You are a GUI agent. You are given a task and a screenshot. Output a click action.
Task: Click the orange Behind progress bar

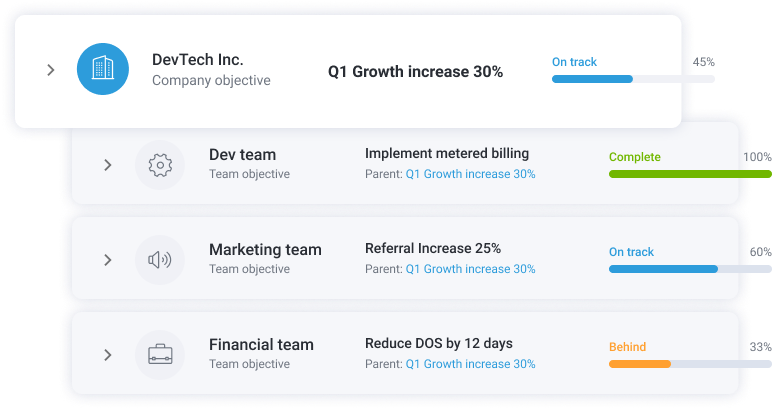click(x=690, y=364)
